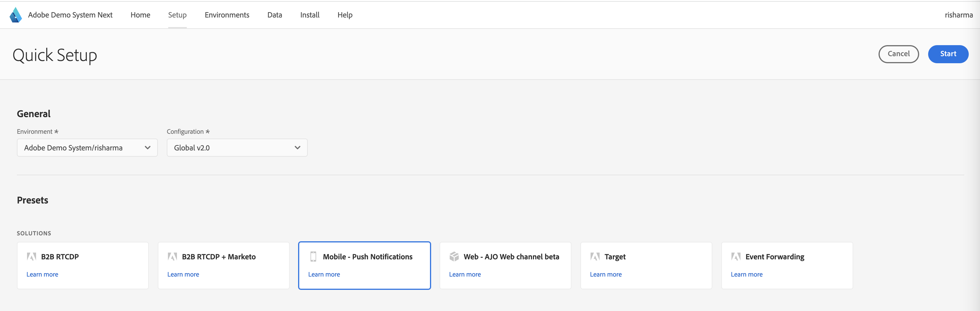Switch to the Environments tab

227,15
